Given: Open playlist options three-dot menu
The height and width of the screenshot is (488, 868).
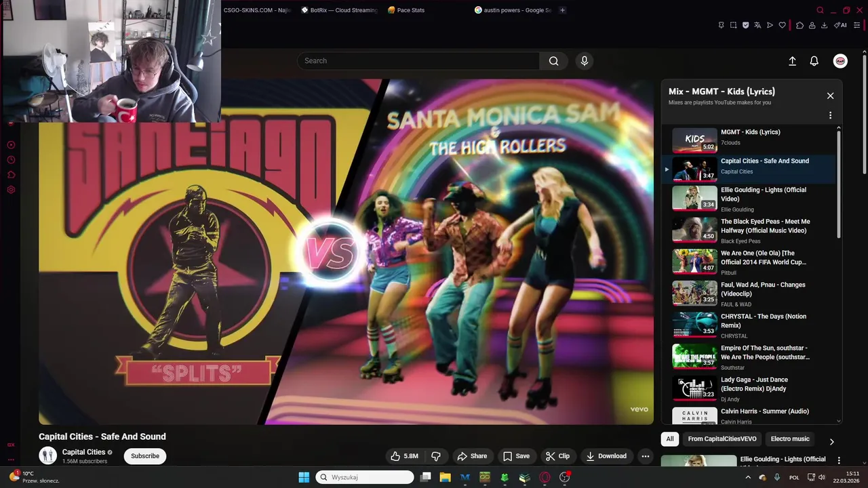Looking at the screenshot, I should (830, 115).
